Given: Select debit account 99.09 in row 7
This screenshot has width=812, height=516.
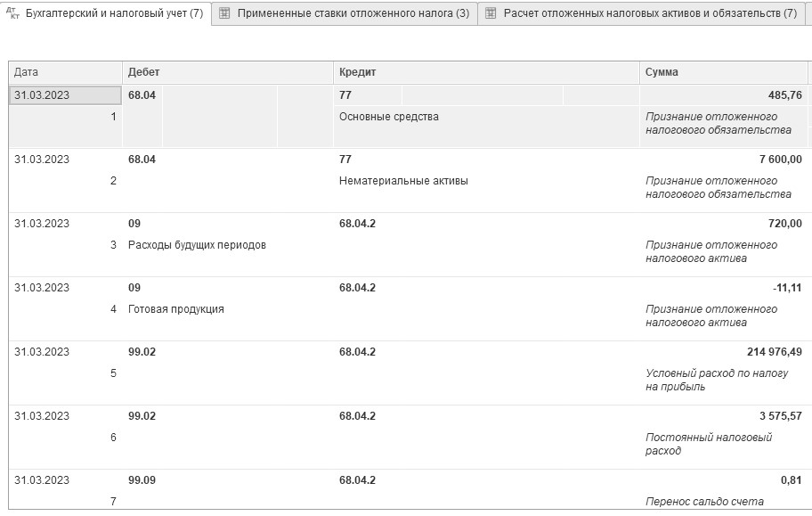Looking at the screenshot, I should [142, 480].
